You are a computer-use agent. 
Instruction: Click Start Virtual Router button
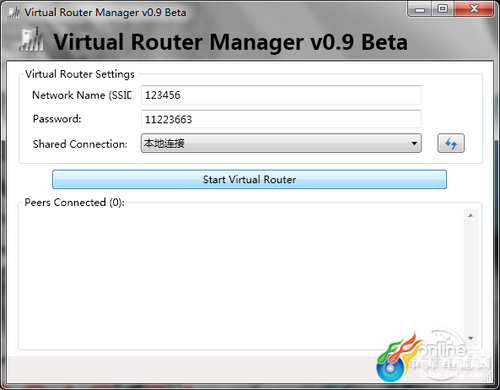[249, 179]
